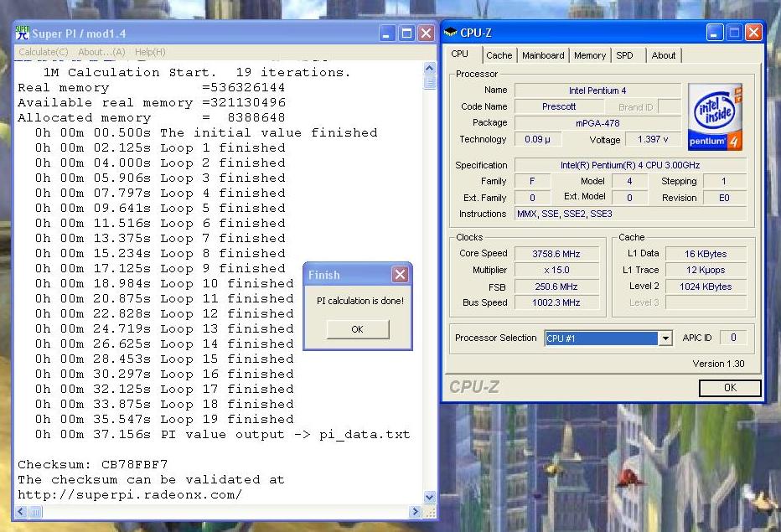Click the Bus Speed value 1002.3 MHz

tap(556, 302)
